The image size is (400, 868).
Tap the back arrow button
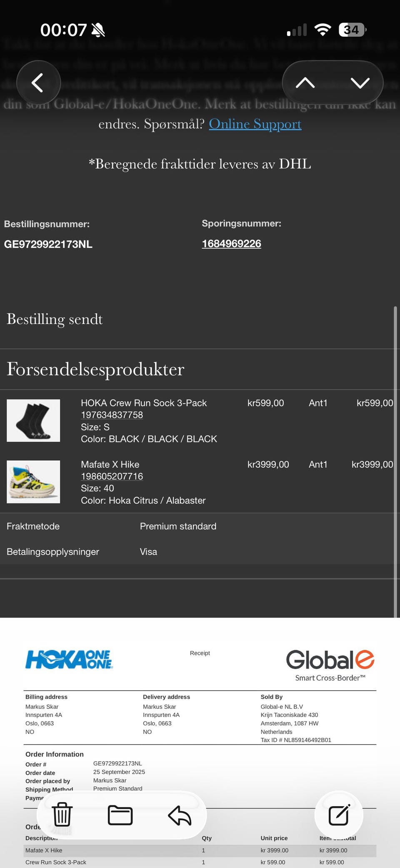(x=38, y=83)
